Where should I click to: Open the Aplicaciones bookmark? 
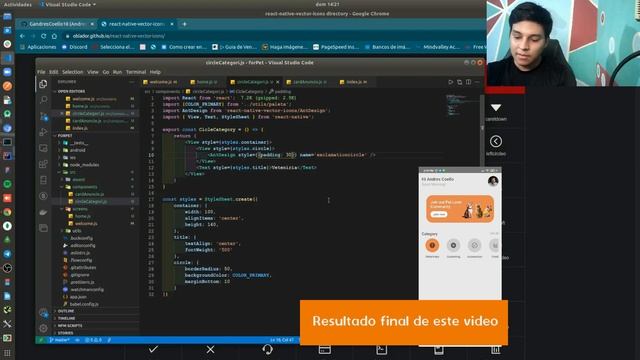[x=38, y=47]
